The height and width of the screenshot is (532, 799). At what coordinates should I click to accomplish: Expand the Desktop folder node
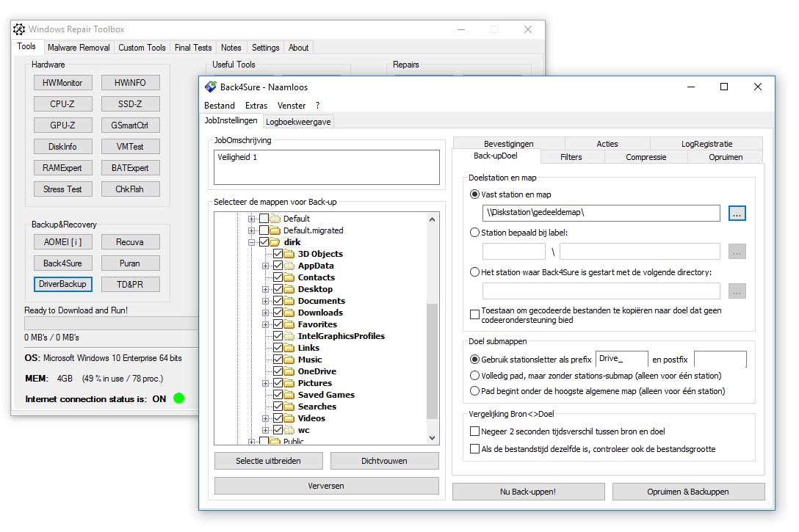(x=266, y=289)
